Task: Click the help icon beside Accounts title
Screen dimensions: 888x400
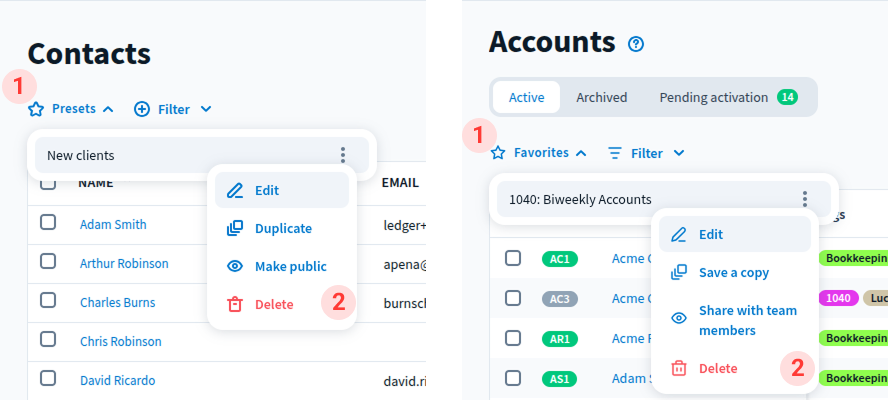Action: click(636, 44)
